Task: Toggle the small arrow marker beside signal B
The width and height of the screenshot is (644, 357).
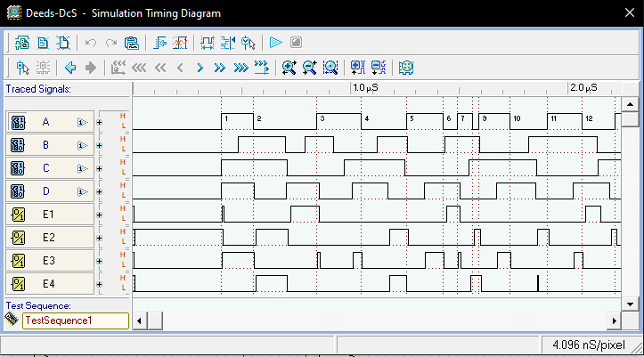Action: coord(83,145)
